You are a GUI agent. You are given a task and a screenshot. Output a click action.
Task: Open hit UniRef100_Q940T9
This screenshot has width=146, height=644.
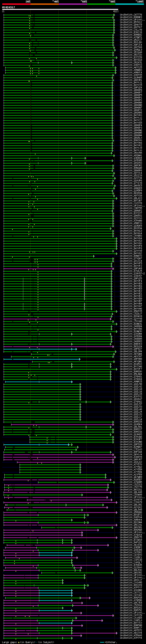point(131,25)
